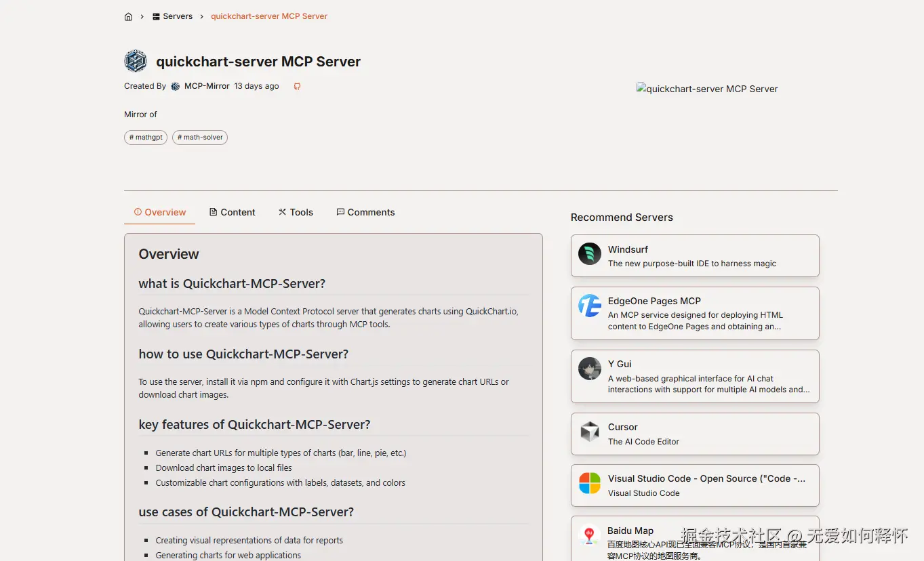Viewport: 924px width, 561px height.
Task: Switch to the Tools tab
Action: (296, 212)
